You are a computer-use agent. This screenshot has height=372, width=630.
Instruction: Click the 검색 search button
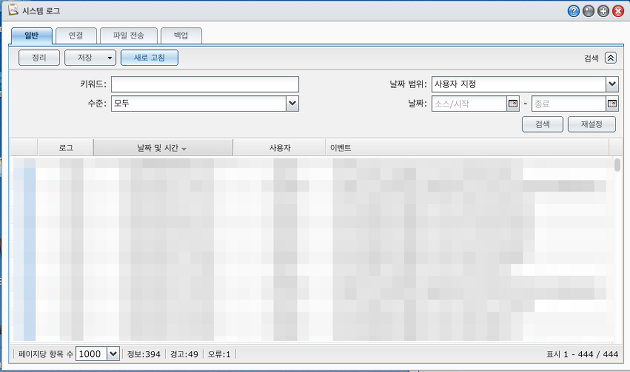[542, 124]
